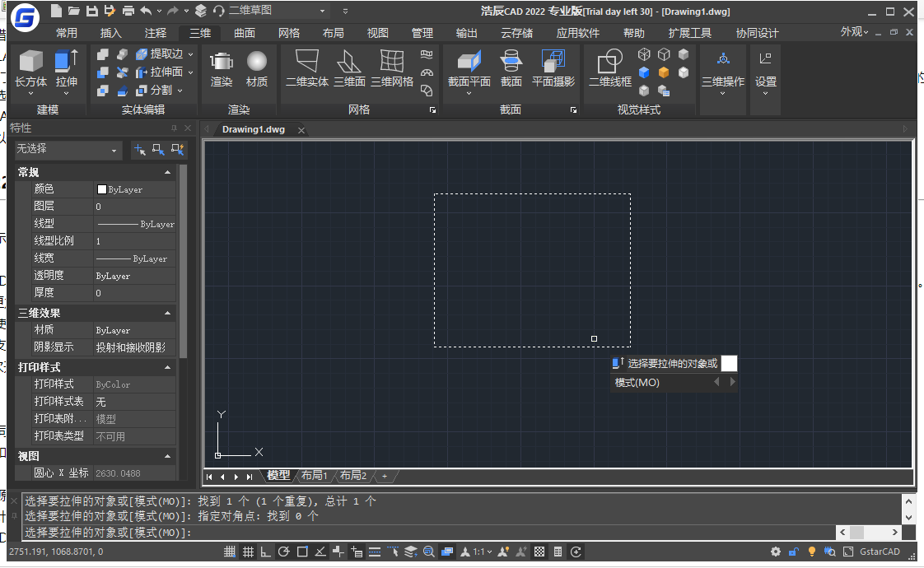Toggle grid display in the status bar
This screenshot has height=568, width=924.
pyautogui.click(x=248, y=552)
